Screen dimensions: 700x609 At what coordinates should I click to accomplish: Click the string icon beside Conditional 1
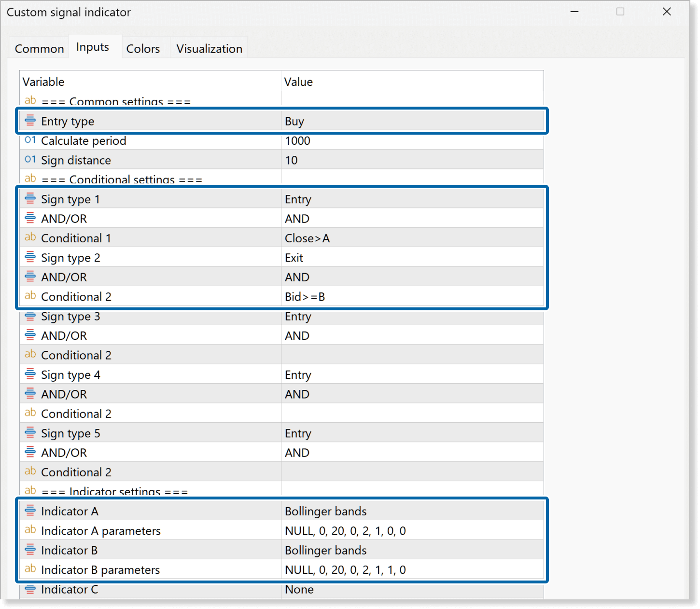(x=30, y=237)
